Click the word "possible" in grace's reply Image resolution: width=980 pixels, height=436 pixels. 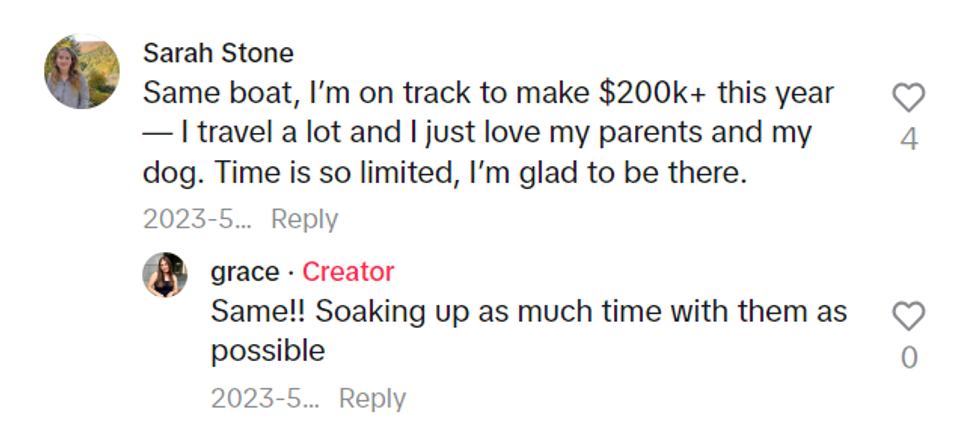(x=267, y=351)
